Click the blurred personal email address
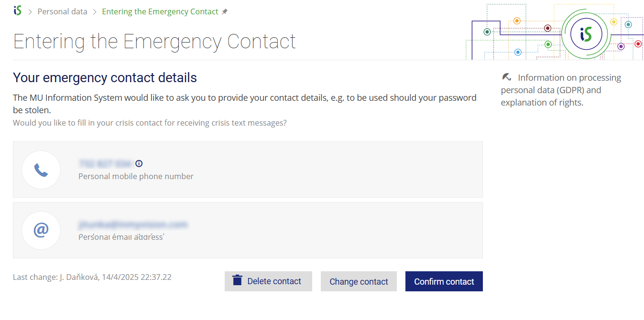 [x=133, y=224]
